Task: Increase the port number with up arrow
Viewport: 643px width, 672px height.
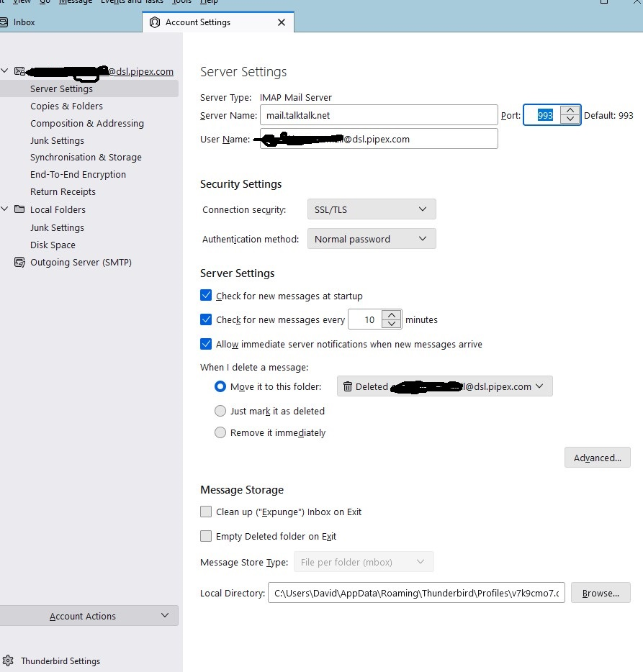Action: (x=570, y=110)
